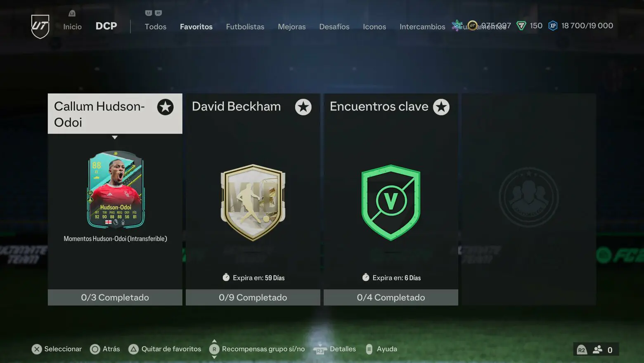Viewport: 644px width, 363px height.
Task: Click the Ayuda options button icon
Action: coord(369,349)
